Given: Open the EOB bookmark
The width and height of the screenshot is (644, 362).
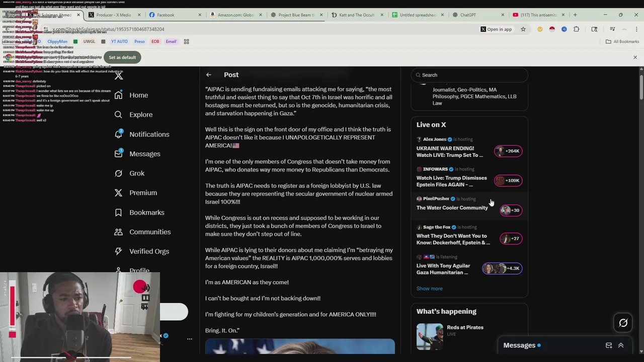Looking at the screenshot, I should [155, 42].
